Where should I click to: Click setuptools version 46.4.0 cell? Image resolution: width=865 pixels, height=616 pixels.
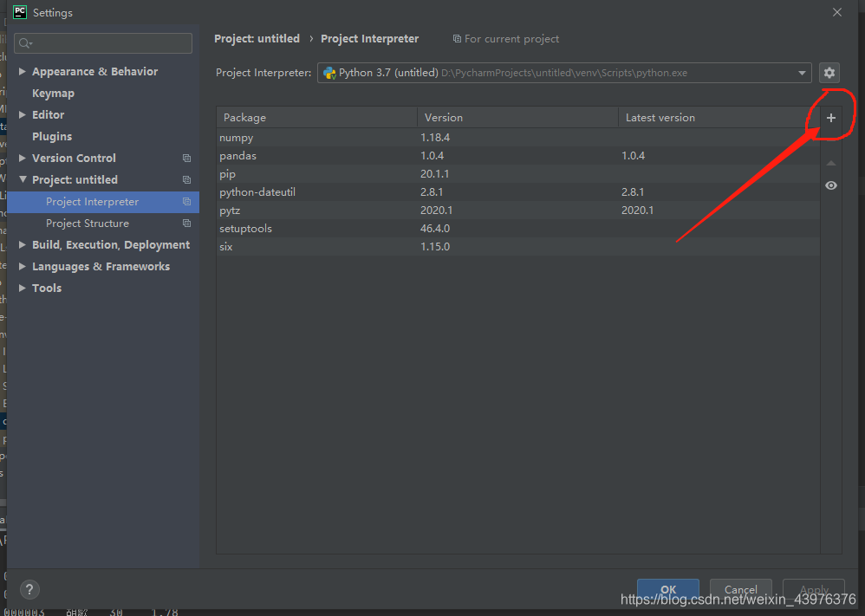(435, 229)
